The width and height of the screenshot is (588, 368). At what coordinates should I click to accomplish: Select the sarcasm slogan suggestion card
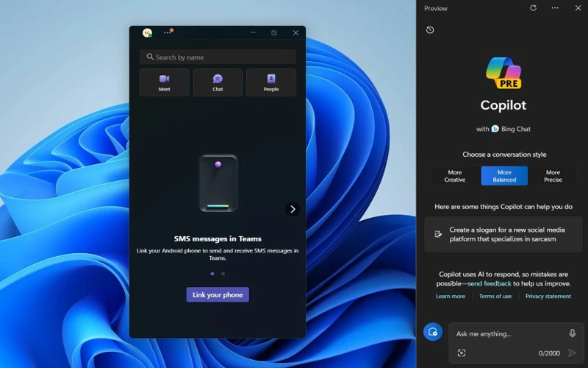coord(503,234)
